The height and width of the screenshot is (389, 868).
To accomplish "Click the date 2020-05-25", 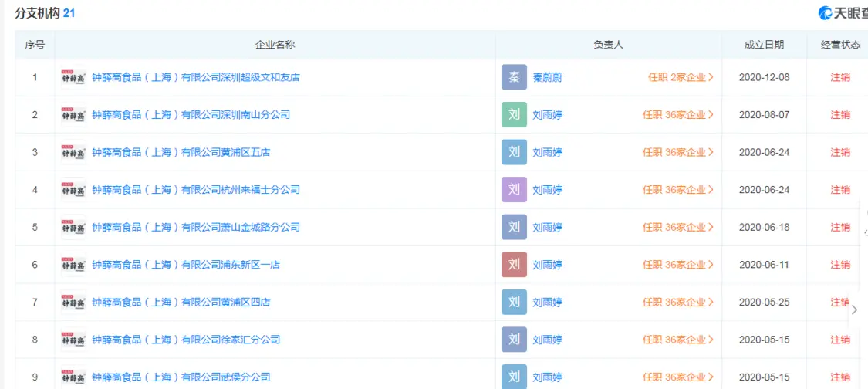I will coord(764,302).
